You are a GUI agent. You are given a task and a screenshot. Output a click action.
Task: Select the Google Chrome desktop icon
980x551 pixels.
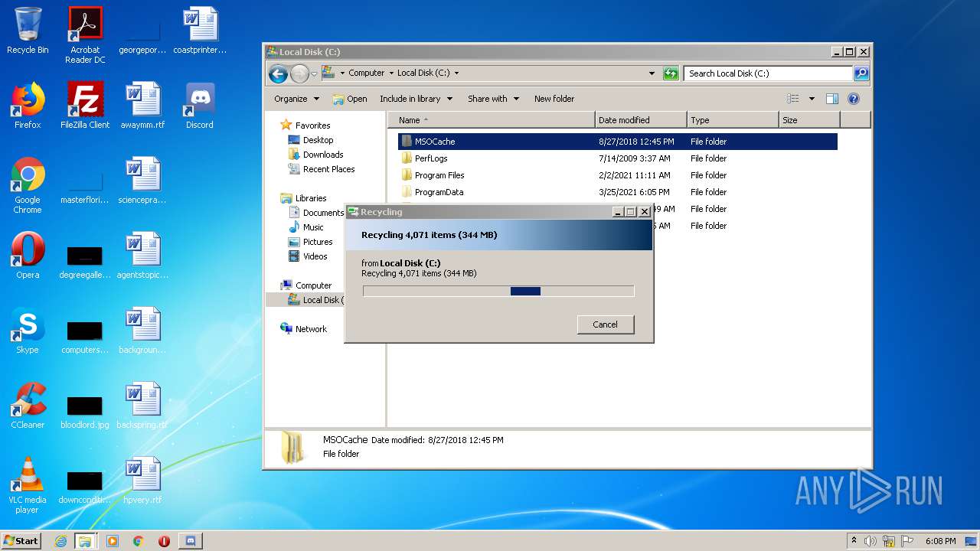coord(28,185)
